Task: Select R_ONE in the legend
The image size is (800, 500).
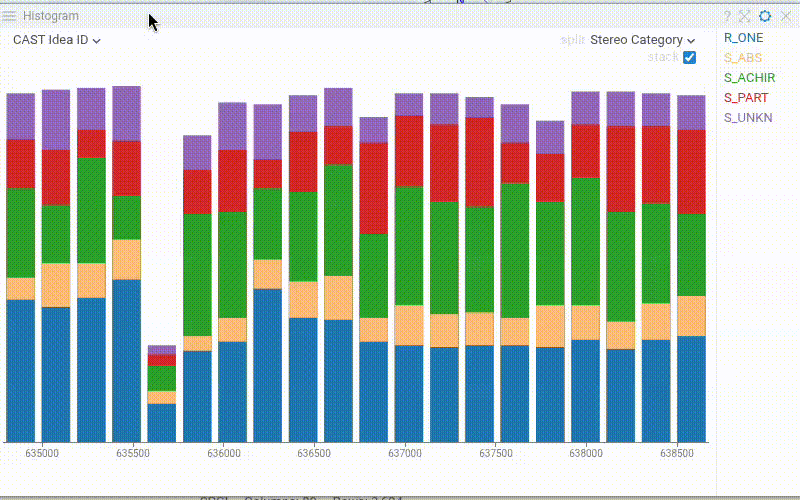Action: pyautogui.click(x=743, y=38)
